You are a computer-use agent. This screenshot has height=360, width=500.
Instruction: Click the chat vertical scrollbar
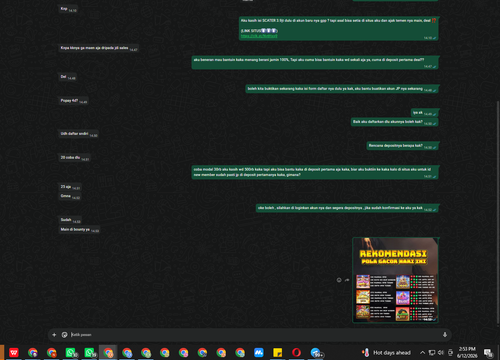498,210
